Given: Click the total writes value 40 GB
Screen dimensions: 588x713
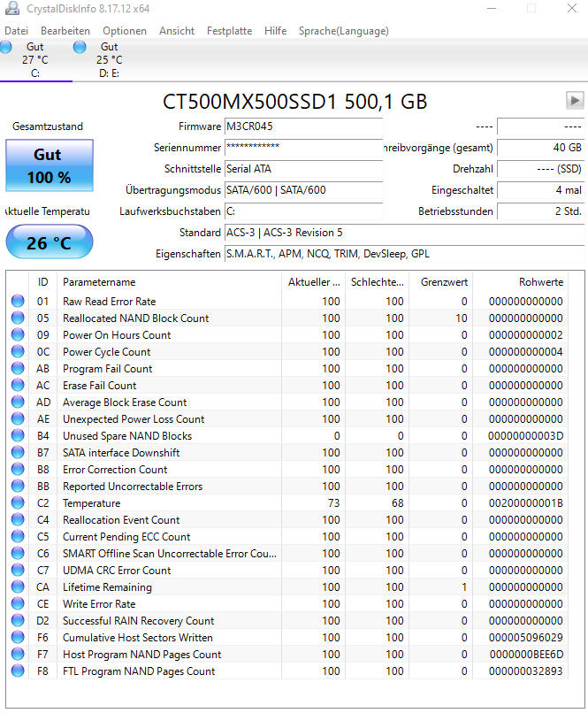Looking at the screenshot, I should tap(541, 148).
